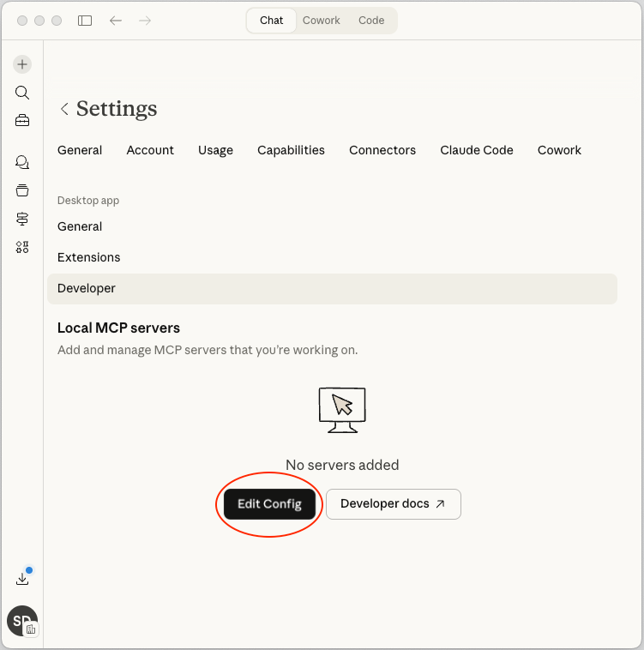This screenshot has height=650, width=644.
Task: Open the shapes grid icon in sidebar
Action: (x=22, y=247)
